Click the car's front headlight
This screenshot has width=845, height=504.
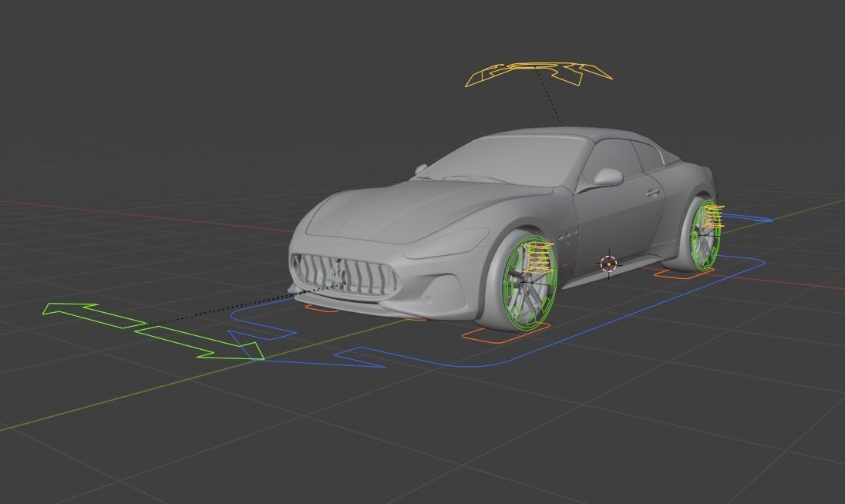click(447, 244)
